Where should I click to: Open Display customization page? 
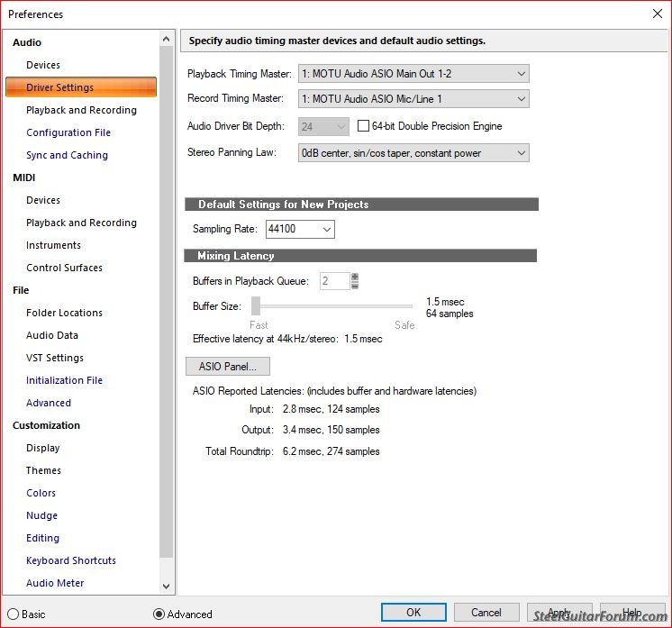[42, 448]
